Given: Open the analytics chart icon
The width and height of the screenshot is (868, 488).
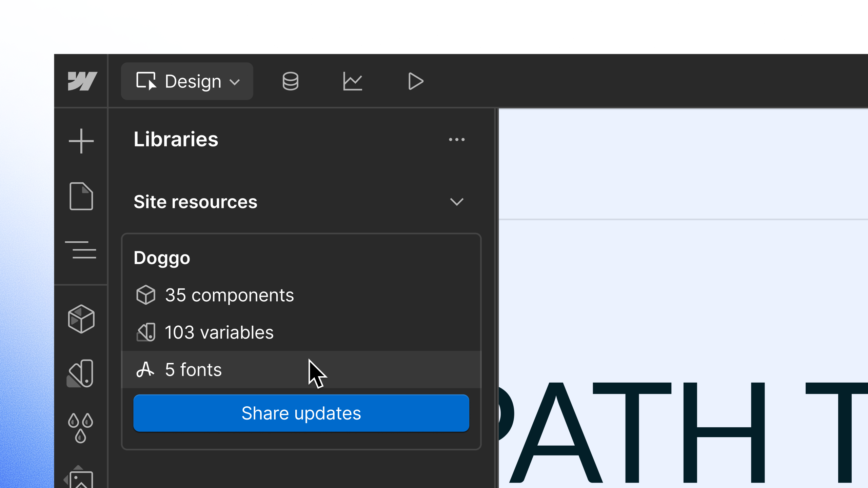Looking at the screenshot, I should tap(353, 81).
